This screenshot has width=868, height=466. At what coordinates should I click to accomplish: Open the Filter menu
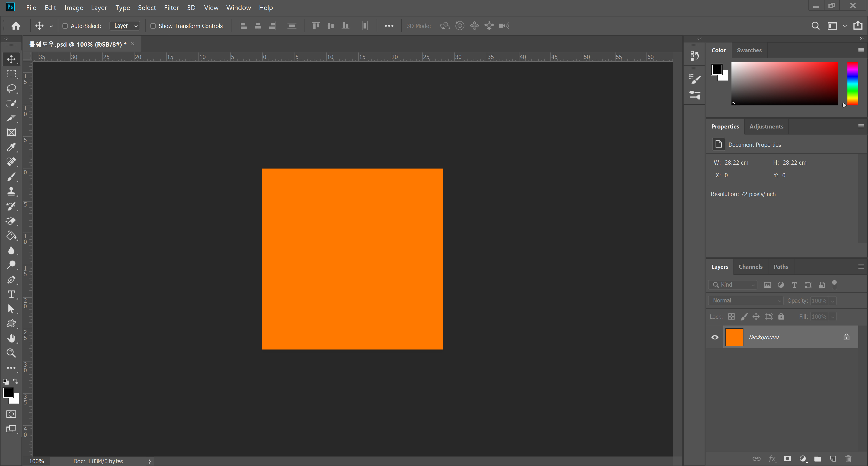tap(171, 7)
